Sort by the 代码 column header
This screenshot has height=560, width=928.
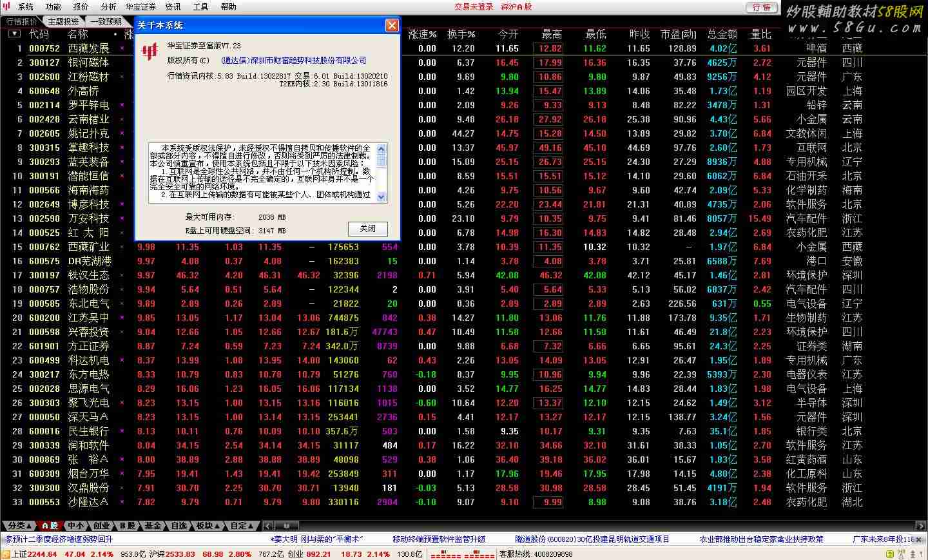(39, 34)
